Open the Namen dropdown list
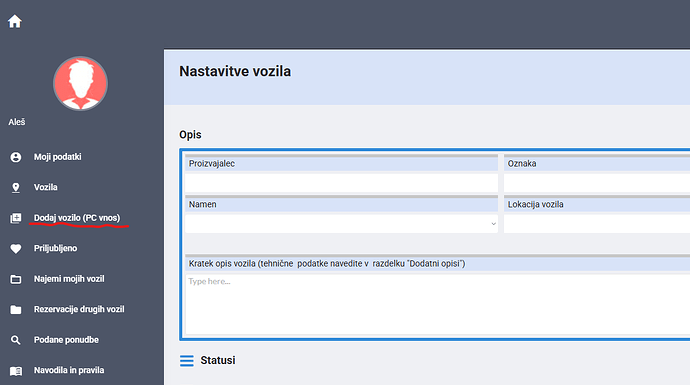 click(x=341, y=224)
